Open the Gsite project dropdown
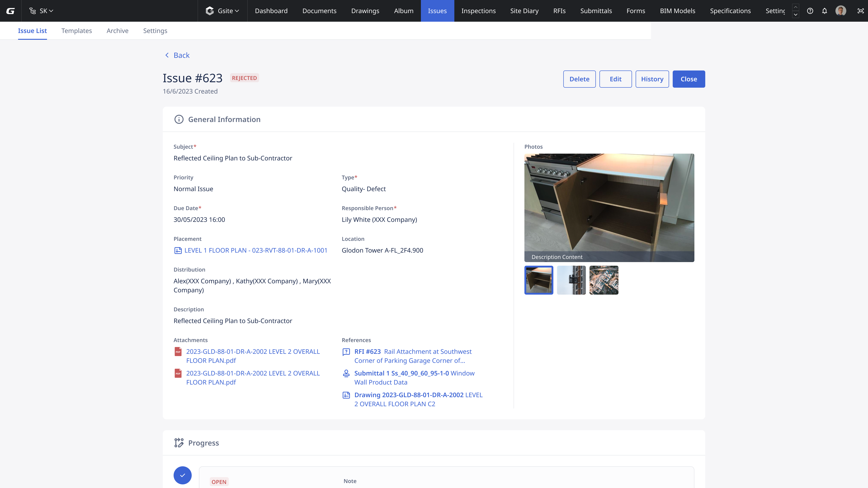 [x=223, y=11]
